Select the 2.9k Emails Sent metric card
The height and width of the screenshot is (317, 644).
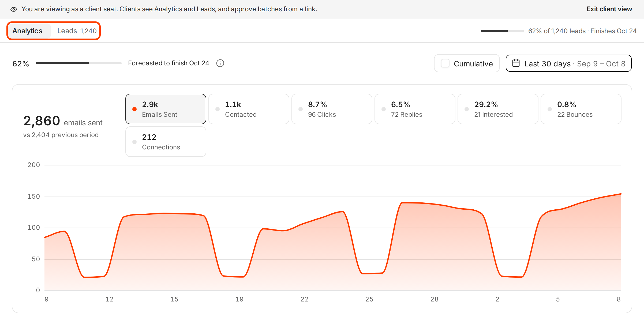pyautogui.click(x=166, y=109)
